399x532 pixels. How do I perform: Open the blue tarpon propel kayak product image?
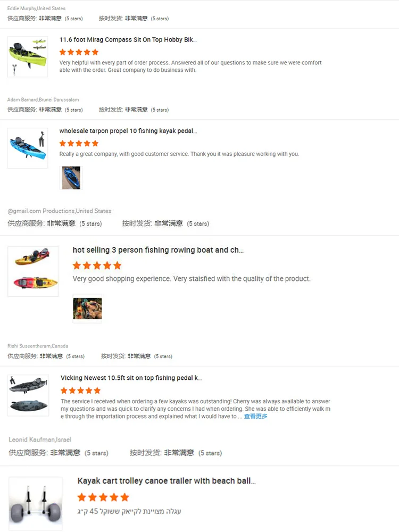[x=28, y=148]
